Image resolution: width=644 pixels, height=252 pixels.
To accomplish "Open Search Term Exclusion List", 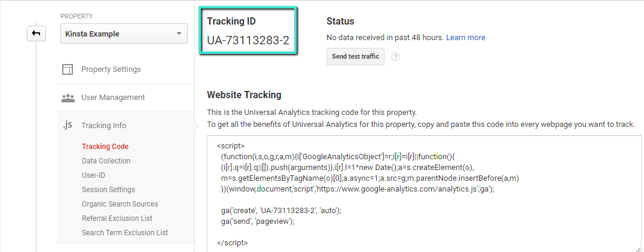I will click(x=124, y=233).
